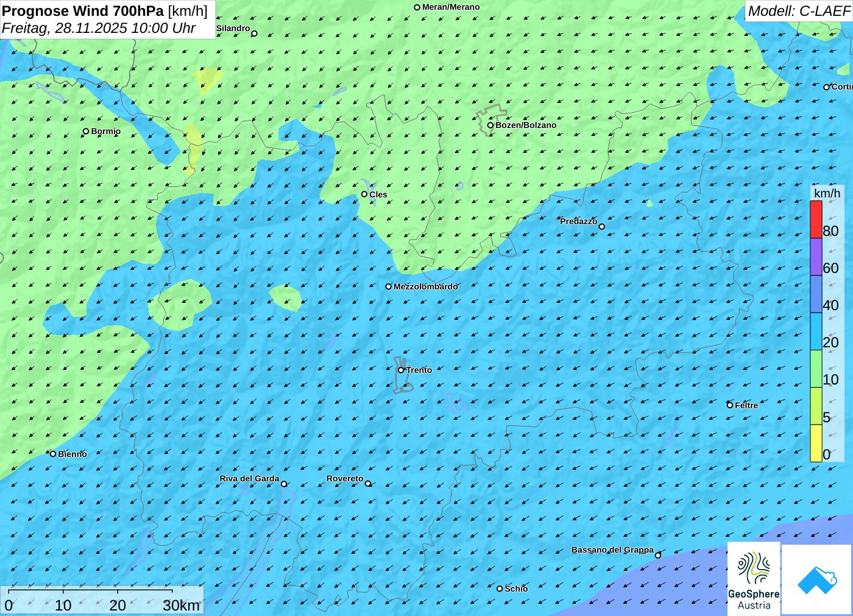Click the Silandro city marker
The width and height of the screenshot is (853, 616).
coord(255,34)
